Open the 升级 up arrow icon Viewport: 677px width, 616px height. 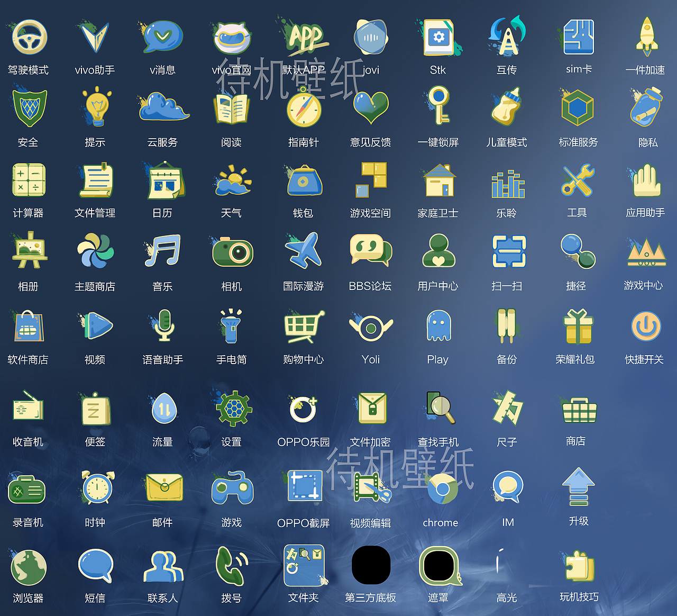(x=579, y=486)
